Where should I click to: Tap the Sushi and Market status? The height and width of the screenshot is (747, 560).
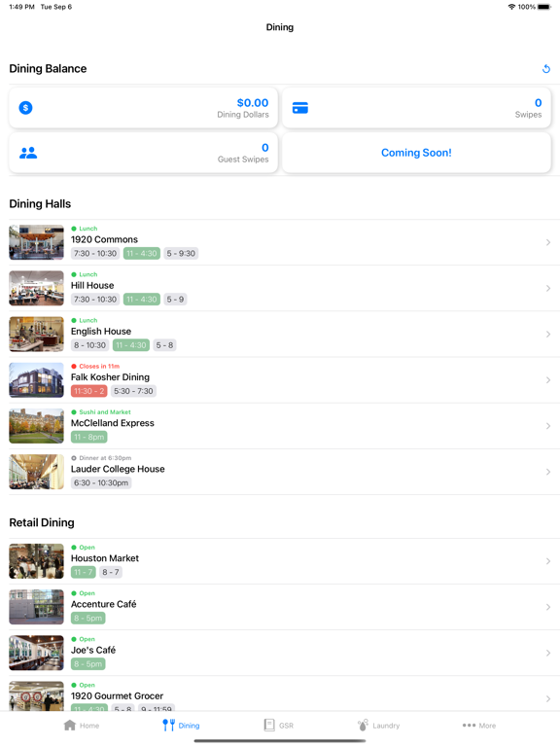click(101, 412)
